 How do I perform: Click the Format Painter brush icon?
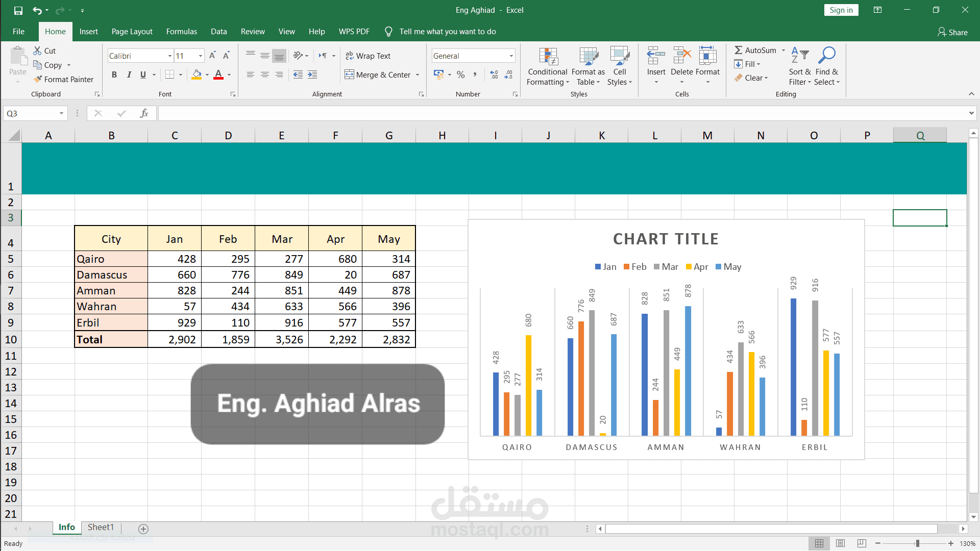coord(38,79)
